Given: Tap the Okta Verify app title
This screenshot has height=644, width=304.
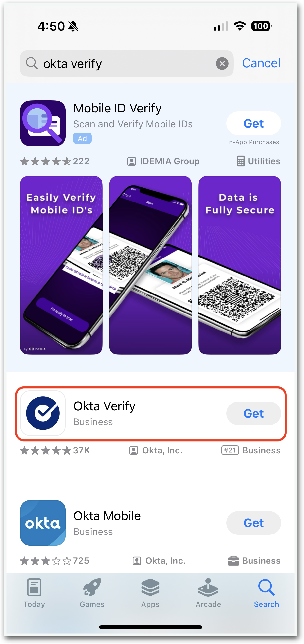Looking at the screenshot, I should pos(104,406).
